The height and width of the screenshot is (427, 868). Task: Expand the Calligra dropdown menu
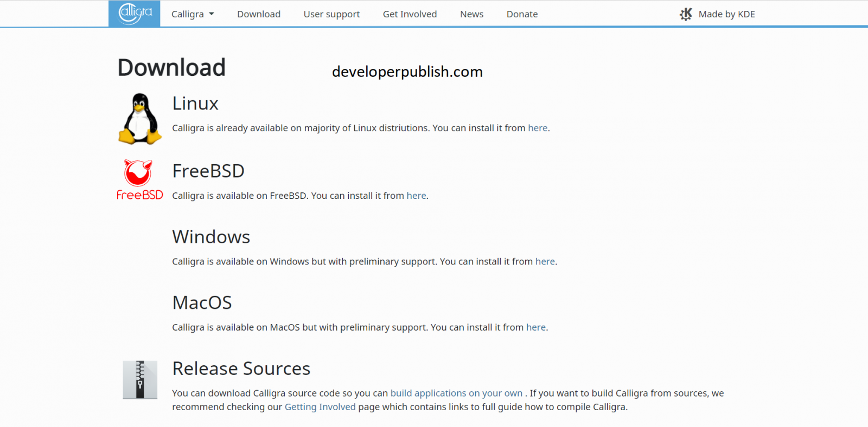coord(193,14)
